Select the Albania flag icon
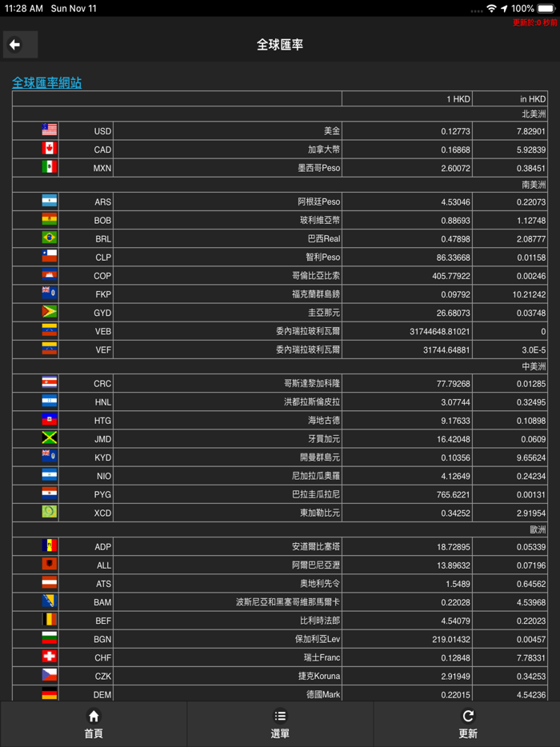 pos(50,565)
